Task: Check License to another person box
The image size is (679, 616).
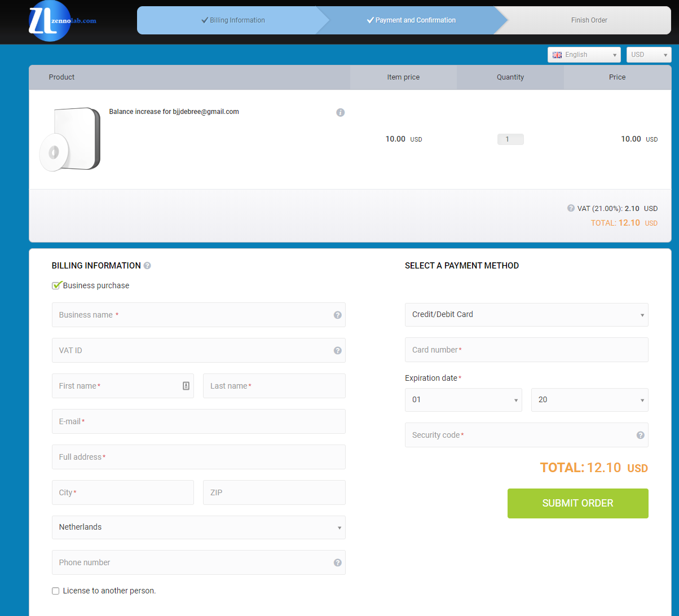Action: 55,591
